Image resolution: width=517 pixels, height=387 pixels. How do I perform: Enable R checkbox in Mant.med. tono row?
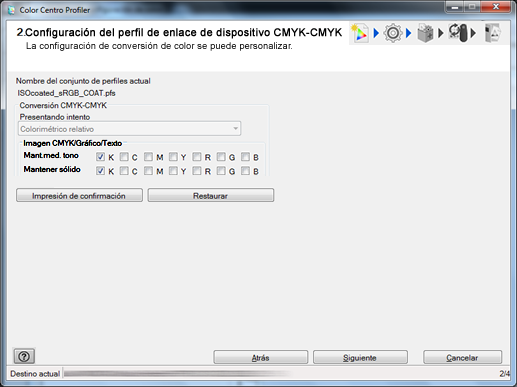point(197,157)
